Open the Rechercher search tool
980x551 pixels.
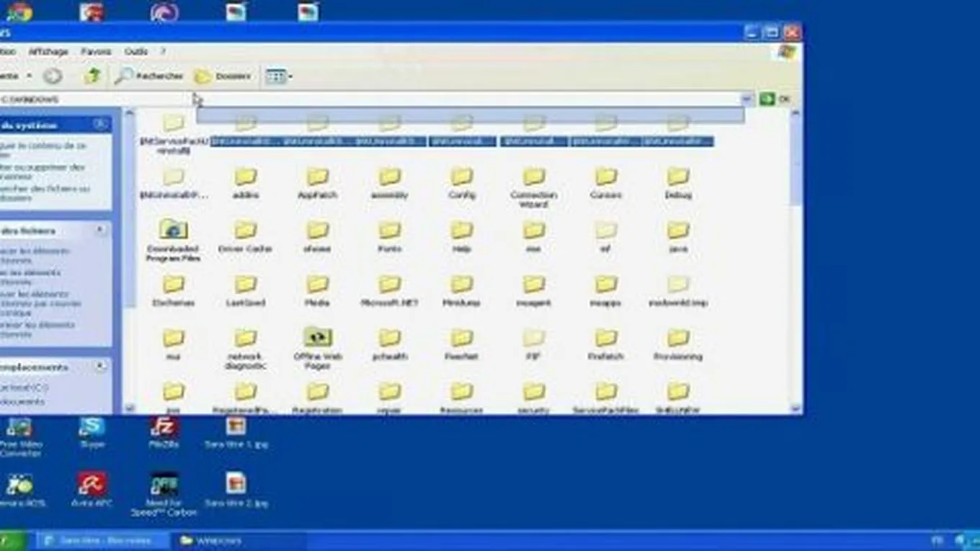(149, 76)
